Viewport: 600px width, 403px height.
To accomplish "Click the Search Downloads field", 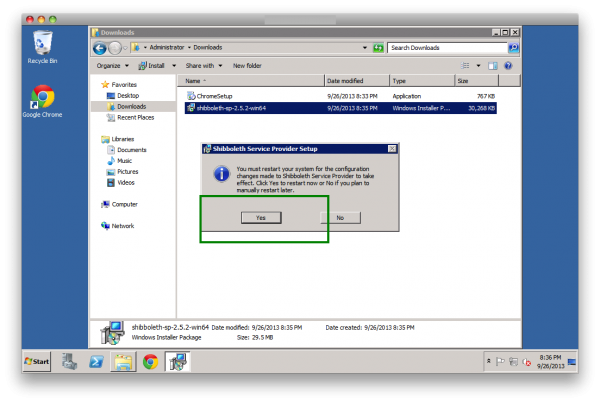I will point(446,47).
